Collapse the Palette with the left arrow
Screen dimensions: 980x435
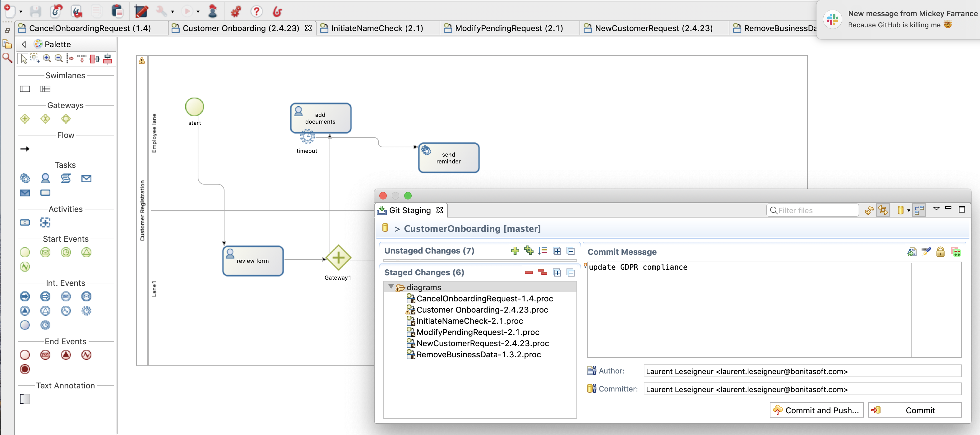(x=24, y=44)
